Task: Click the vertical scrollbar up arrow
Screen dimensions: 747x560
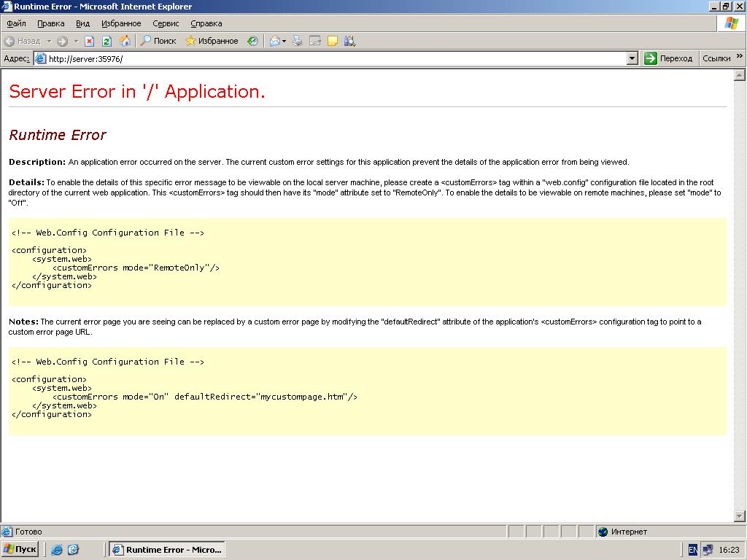Action: (740, 75)
